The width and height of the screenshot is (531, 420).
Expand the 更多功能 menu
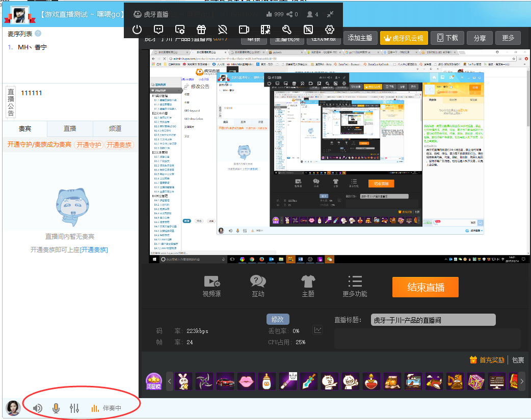pyautogui.click(x=355, y=286)
